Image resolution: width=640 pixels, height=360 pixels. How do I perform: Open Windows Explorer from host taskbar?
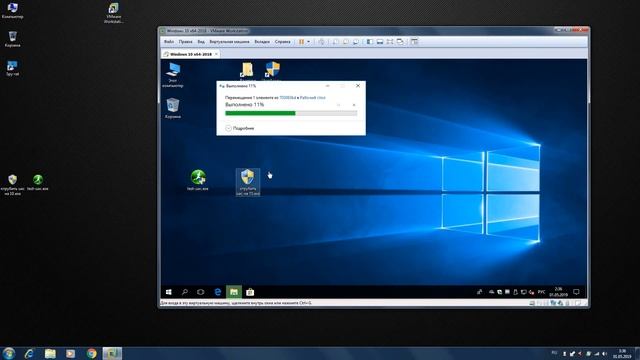(50, 353)
